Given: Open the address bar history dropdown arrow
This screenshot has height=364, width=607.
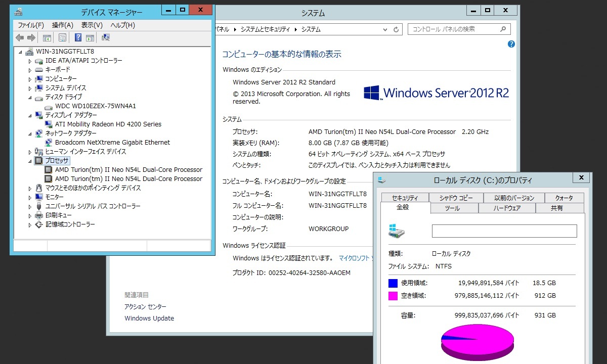Looking at the screenshot, I should pos(386,29).
